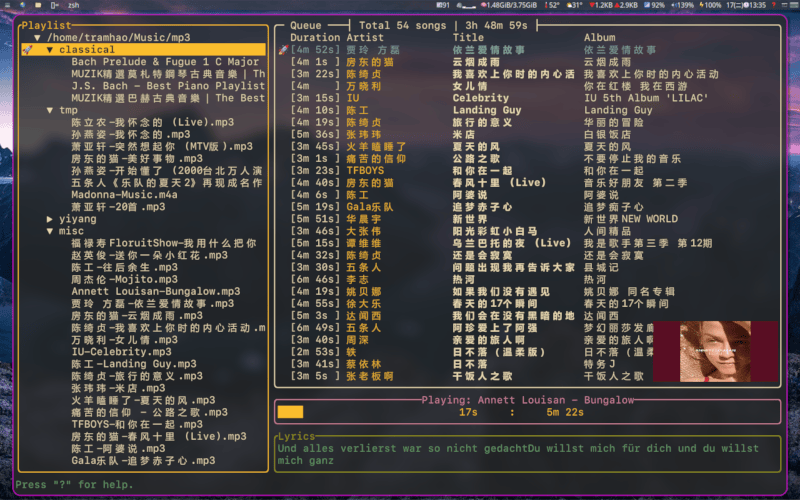Click the menu icon at top-left of the bar
Viewport: 800px width, 500px height.
click(x=7, y=5)
